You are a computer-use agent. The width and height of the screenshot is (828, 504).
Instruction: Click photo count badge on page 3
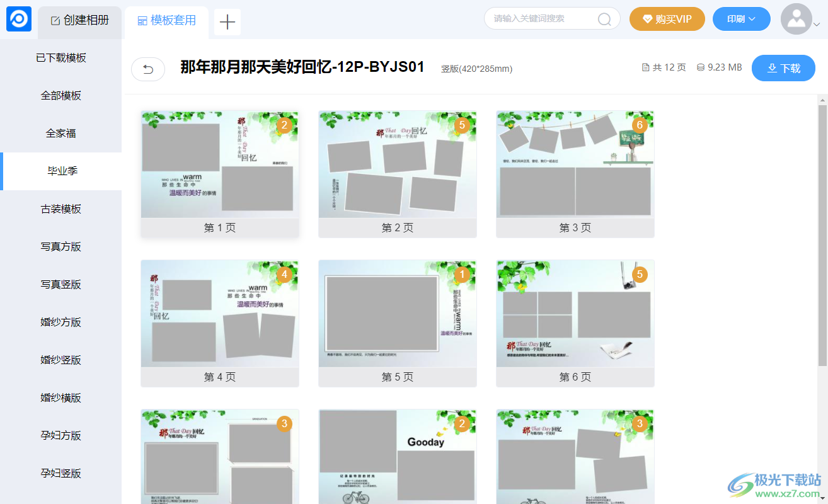coord(640,125)
